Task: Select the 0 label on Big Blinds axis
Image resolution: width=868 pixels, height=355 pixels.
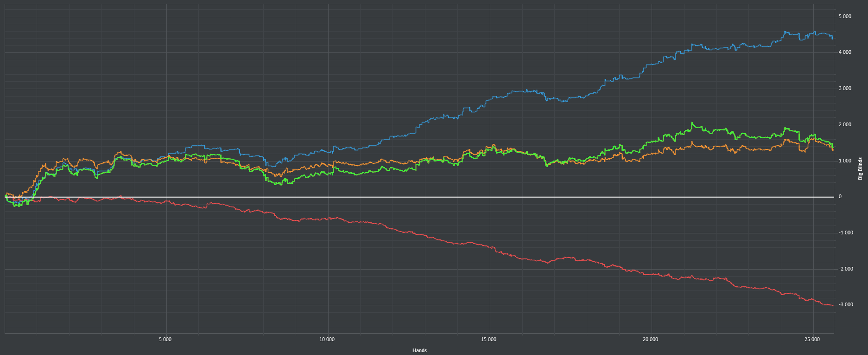Action: [840, 197]
